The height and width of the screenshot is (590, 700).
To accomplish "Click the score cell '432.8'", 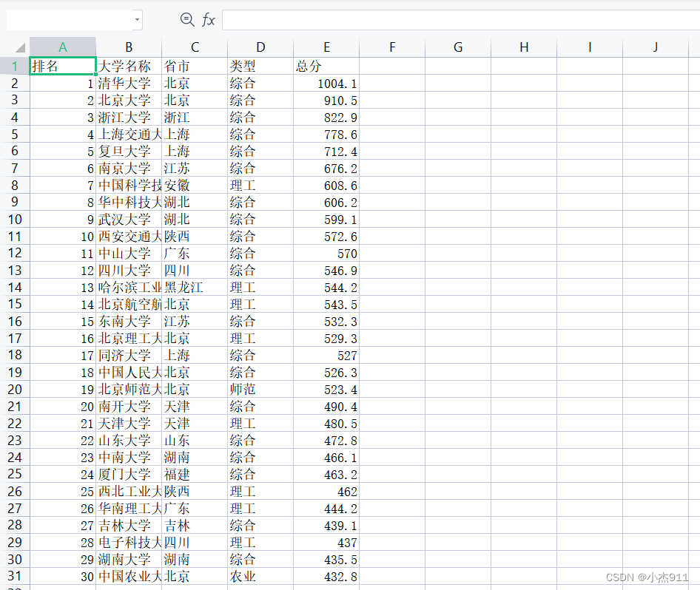I will coord(326,576).
